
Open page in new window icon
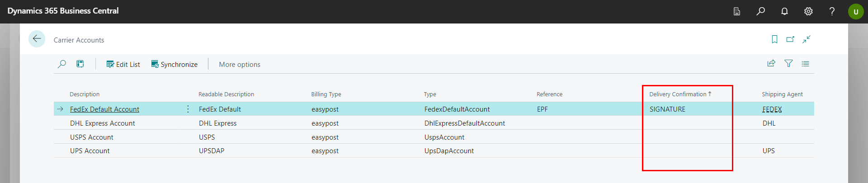[790, 39]
